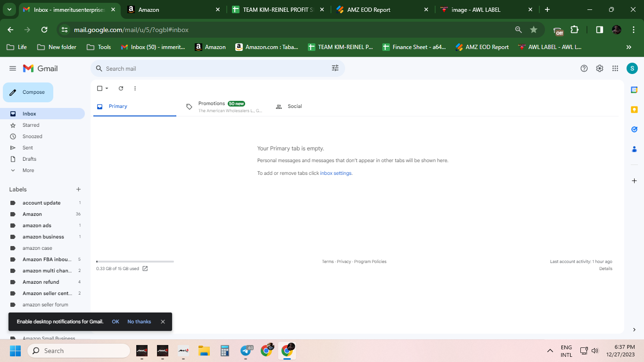Open the select dropdown arrow next to checkbox
644x362 pixels.
(107, 88)
